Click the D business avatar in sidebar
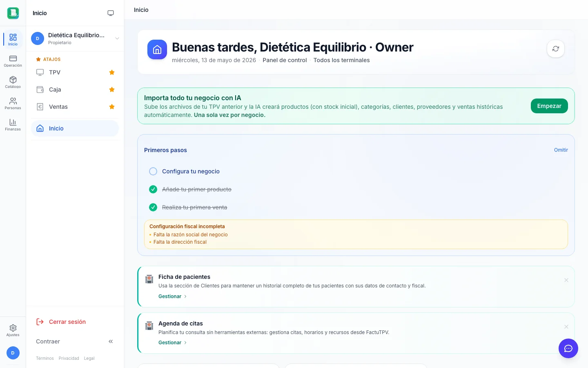The width and height of the screenshot is (588, 368). 38,38
